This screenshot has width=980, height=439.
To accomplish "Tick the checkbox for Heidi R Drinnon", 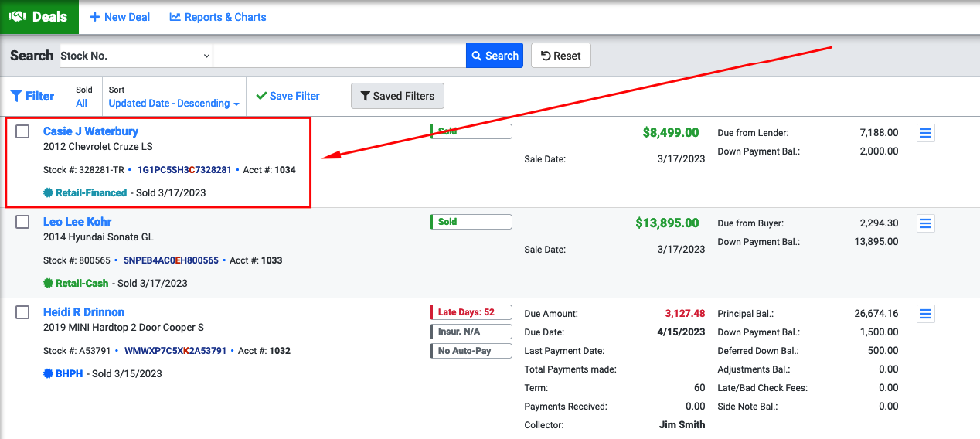I will (22, 312).
